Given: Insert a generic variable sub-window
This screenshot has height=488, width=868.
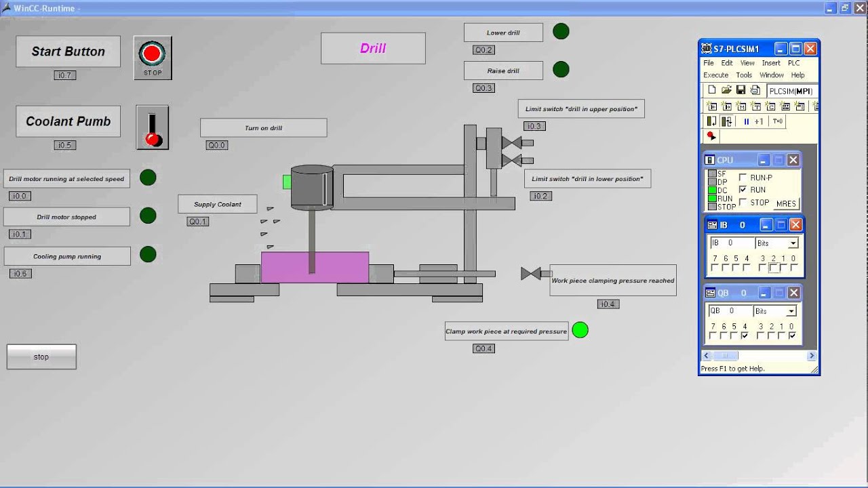Looking at the screenshot, I should pyautogui.click(x=786, y=106).
